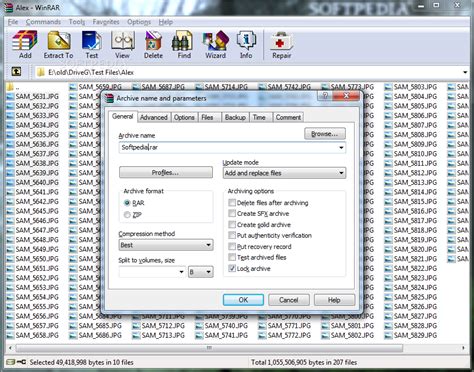Expand the Update mode dropdown
Screen dimensions: 474x372
tap(284, 173)
